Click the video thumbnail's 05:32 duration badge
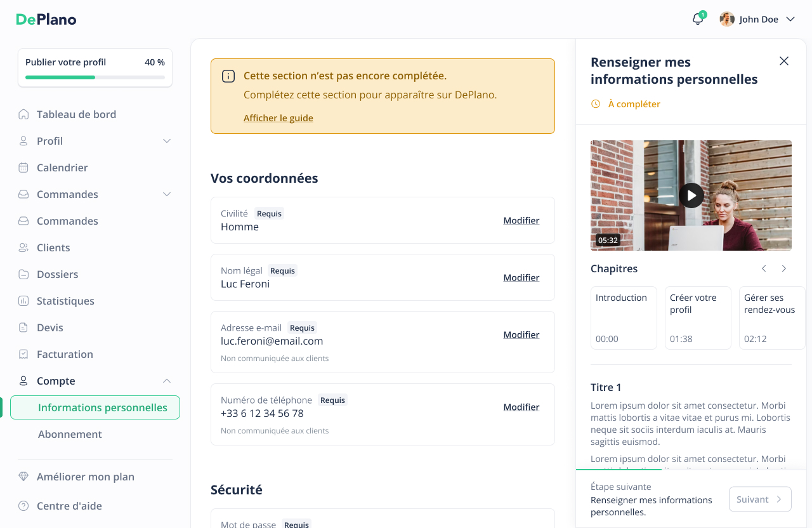Viewport: 812px width, 528px height. (x=608, y=240)
